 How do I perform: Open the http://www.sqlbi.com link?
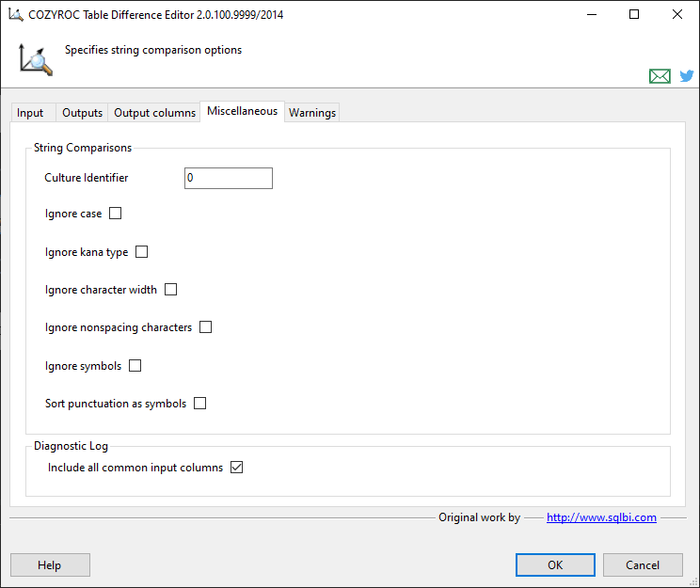click(601, 517)
